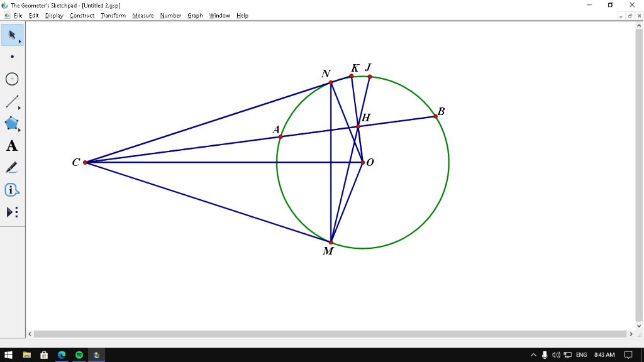Screen dimensions: 644x362
Task: Open the network tray icon
Action: click(568, 355)
